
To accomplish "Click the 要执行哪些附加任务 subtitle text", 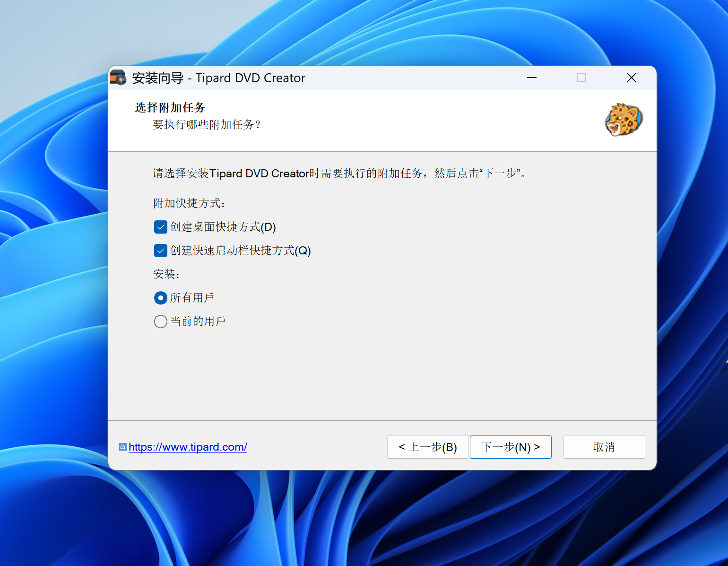I will [207, 125].
